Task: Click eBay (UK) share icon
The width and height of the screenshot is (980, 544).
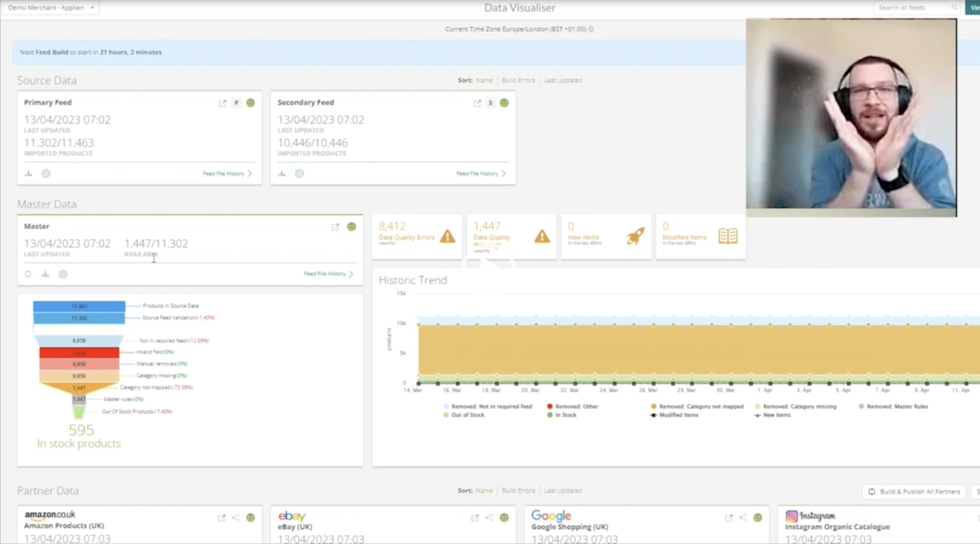Action: (x=489, y=518)
